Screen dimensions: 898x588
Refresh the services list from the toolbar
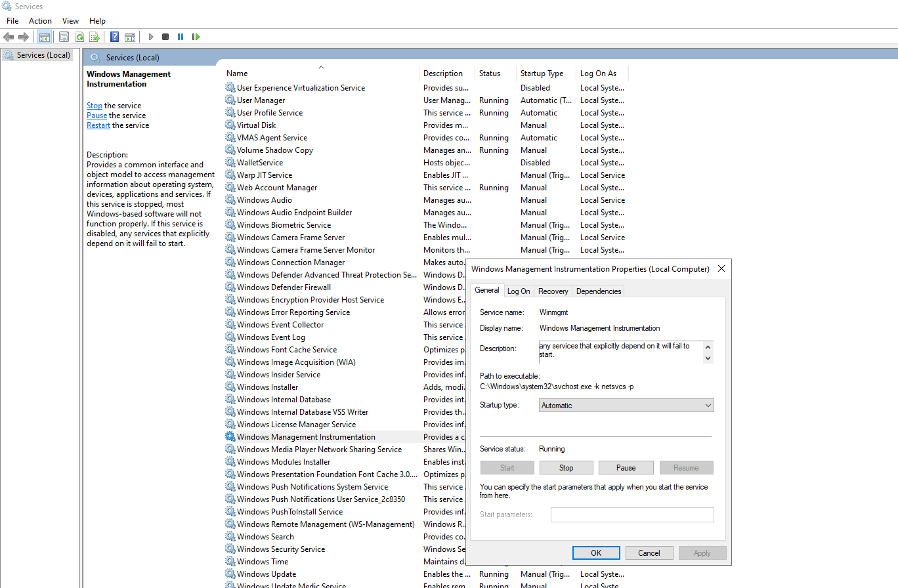click(79, 37)
